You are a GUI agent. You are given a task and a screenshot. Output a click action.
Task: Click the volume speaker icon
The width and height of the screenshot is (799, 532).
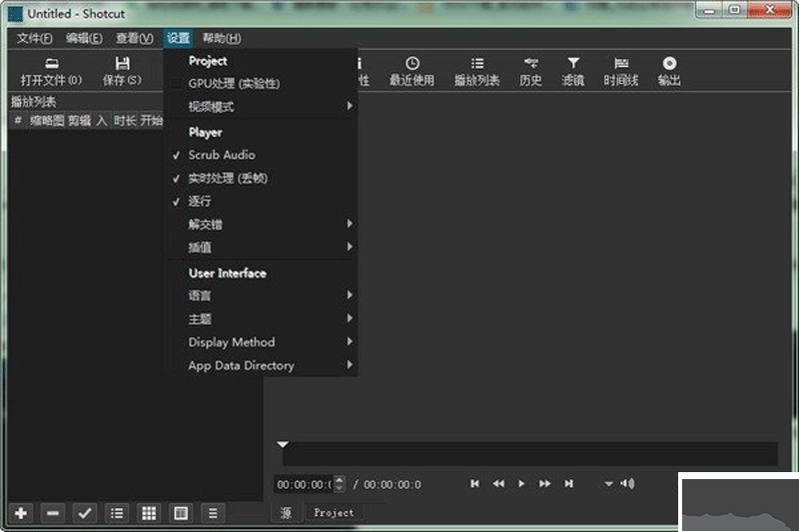click(627, 484)
